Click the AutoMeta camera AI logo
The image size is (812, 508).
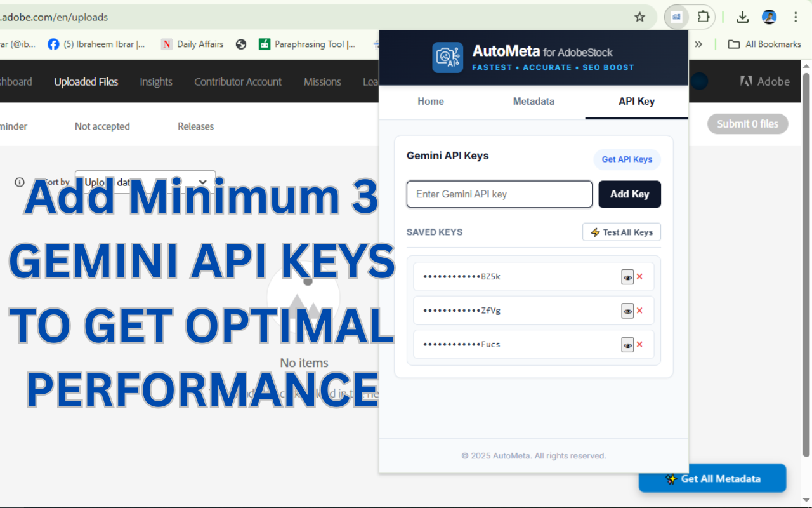click(x=448, y=58)
